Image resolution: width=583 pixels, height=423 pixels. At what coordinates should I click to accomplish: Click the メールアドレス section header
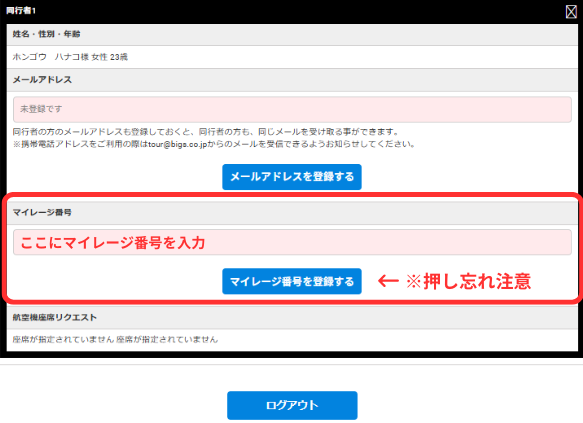click(292, 80)
